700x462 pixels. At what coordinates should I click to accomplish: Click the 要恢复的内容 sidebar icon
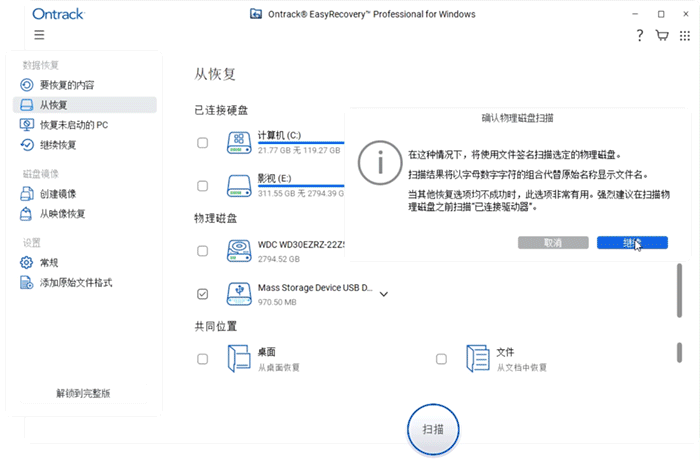click(x=27, y=85)
